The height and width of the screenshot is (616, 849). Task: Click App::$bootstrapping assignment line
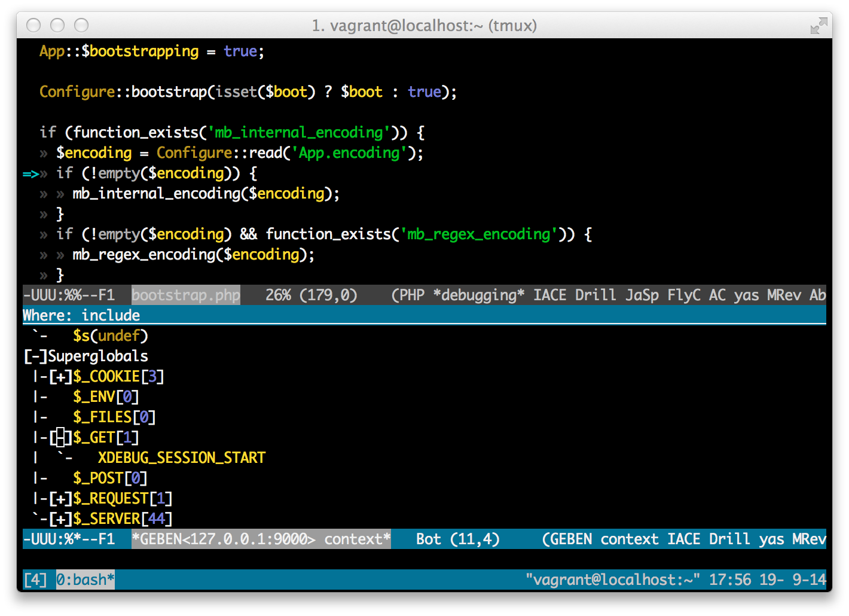pyautogui.click(x=152, y=51)
